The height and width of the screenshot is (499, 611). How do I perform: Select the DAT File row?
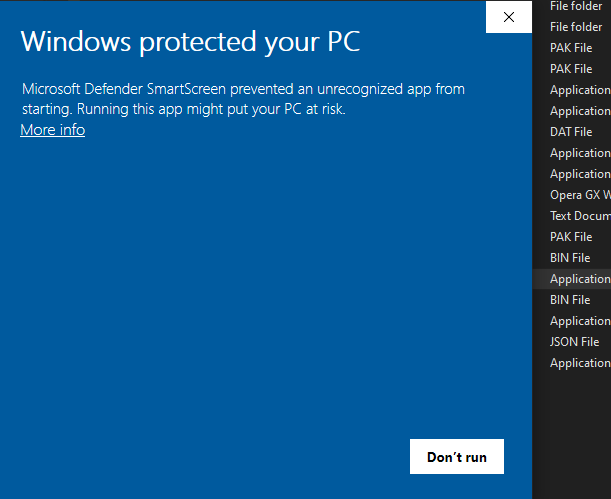(x=571, y=132)
